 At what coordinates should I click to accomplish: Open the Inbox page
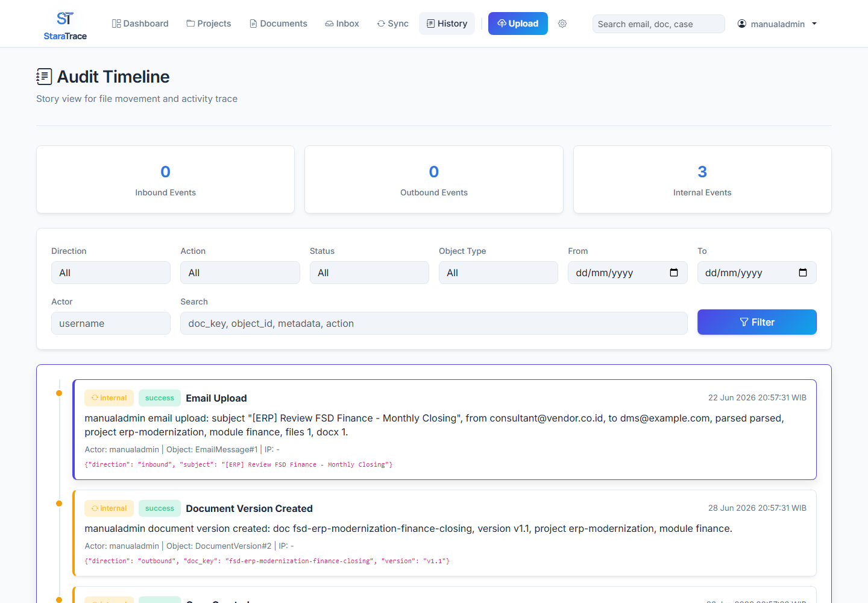pyautogui.click(x=342, y=24)
